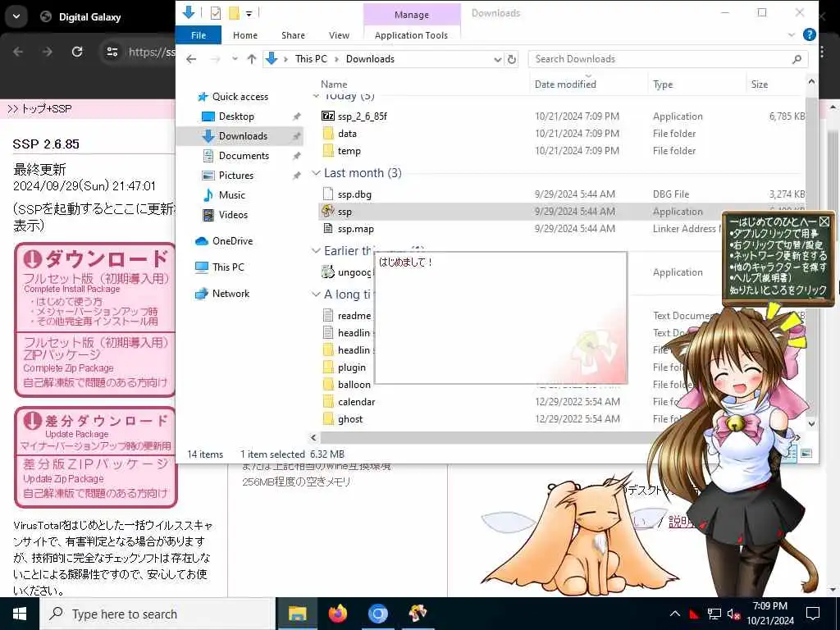
Task: Switch to the Share ribbon tab
Action: tap(293, 34)
